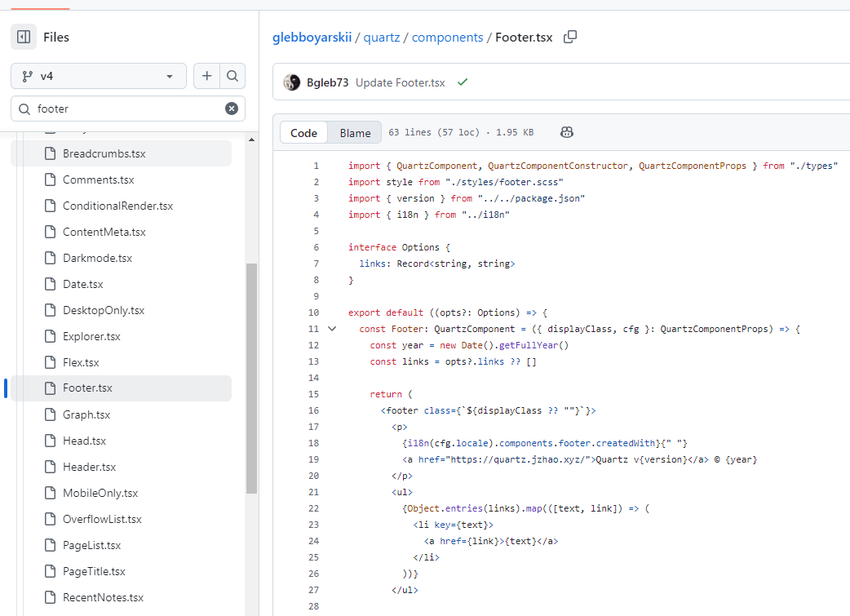The width and height of the screenshot is (850, 616).
Task: Open the Update Footer.tsx commit message
Action: click(401, 82)
